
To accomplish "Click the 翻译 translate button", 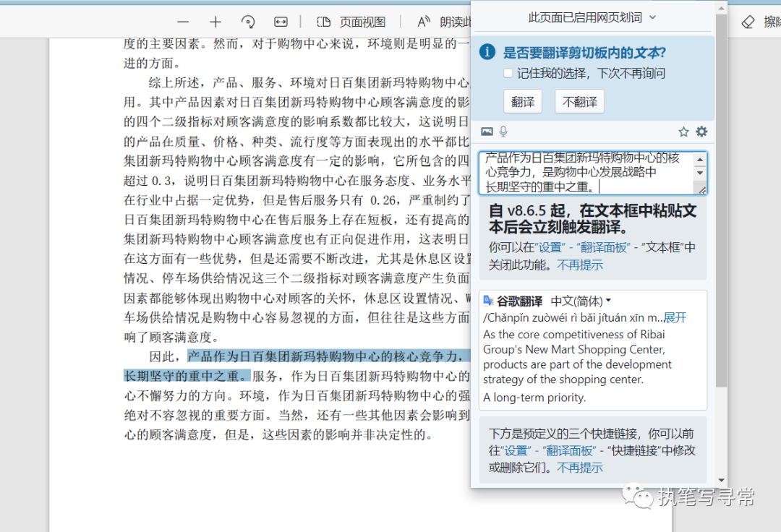I will 523,101.
